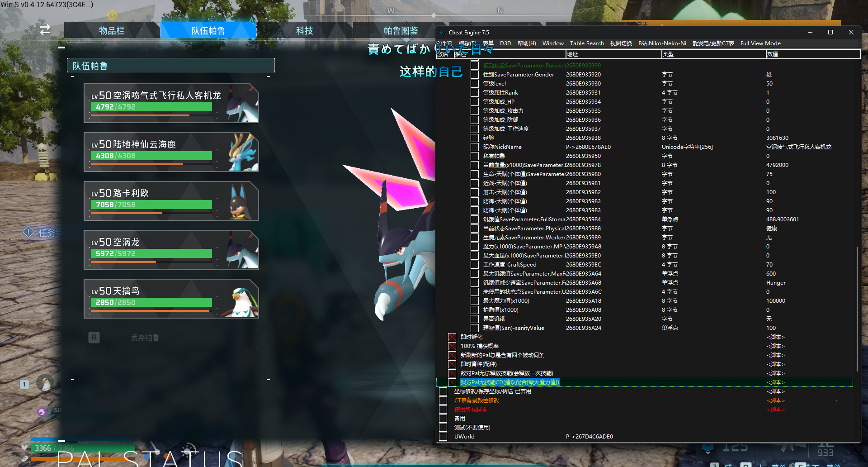868x467 pixels.
Task: Click the 饥饿值 value 488.9003601
Action: point(782,219)
